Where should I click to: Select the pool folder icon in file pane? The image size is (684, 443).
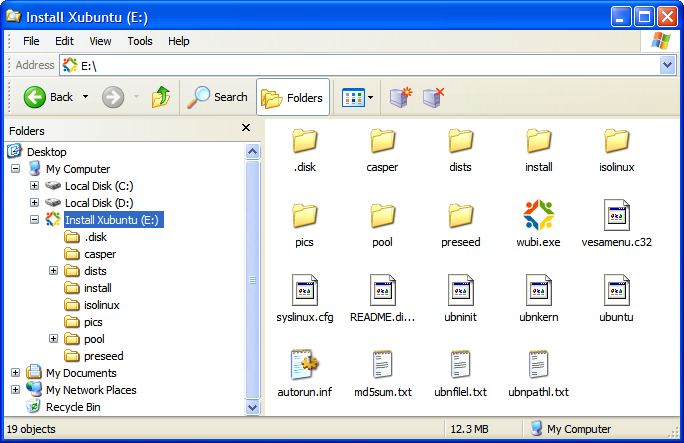(x=383, y=216)
